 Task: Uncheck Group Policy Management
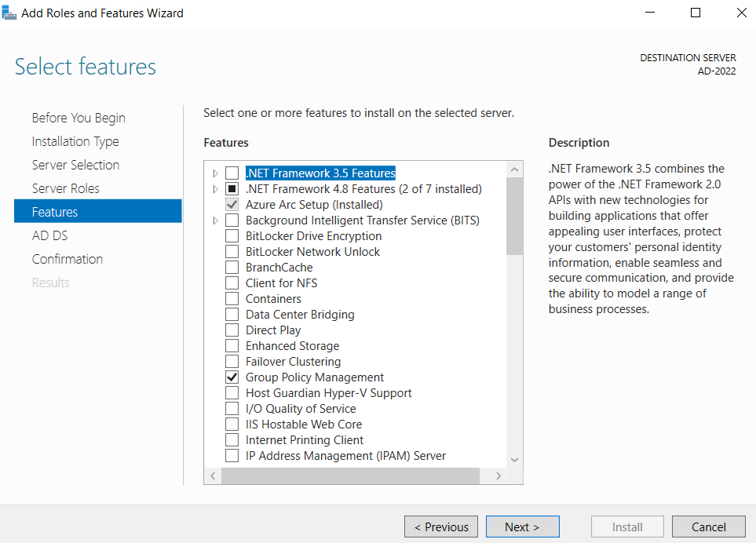tap(232, 377)
